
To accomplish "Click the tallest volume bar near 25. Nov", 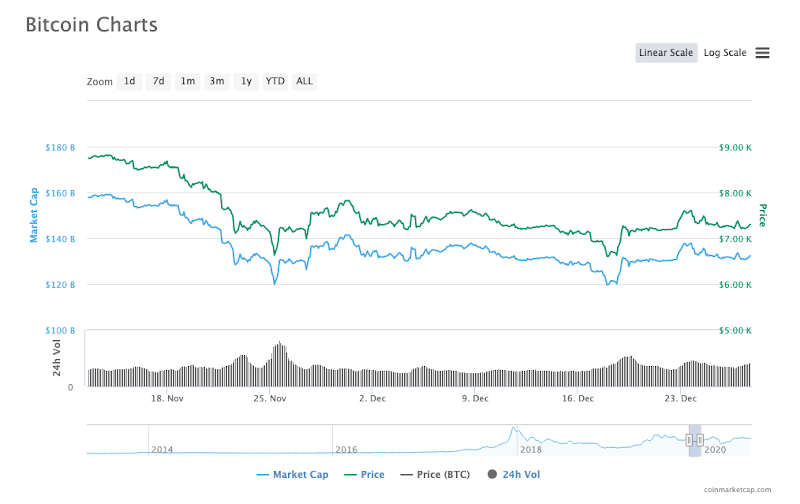I will tap(280, 364).
